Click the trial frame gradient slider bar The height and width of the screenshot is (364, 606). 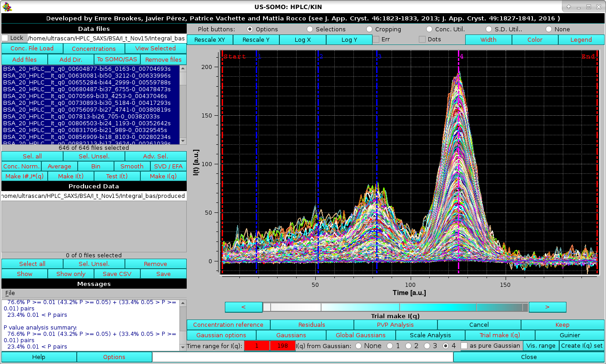point(395,307)
